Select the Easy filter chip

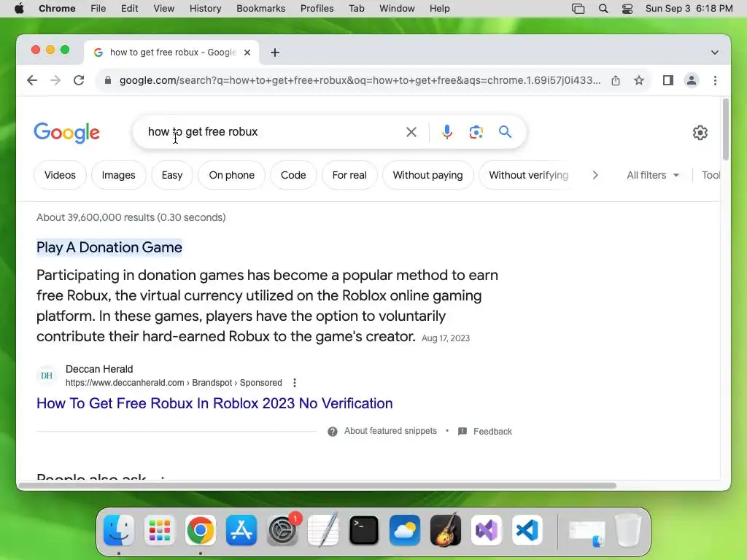coord(172,175)
